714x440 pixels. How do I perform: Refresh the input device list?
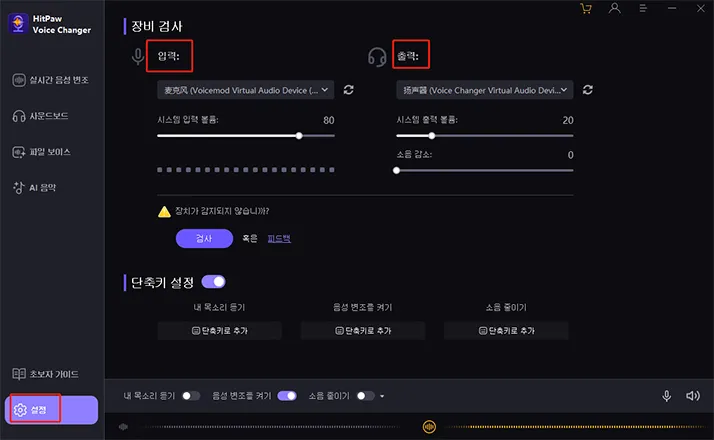(x=349, y=90)
